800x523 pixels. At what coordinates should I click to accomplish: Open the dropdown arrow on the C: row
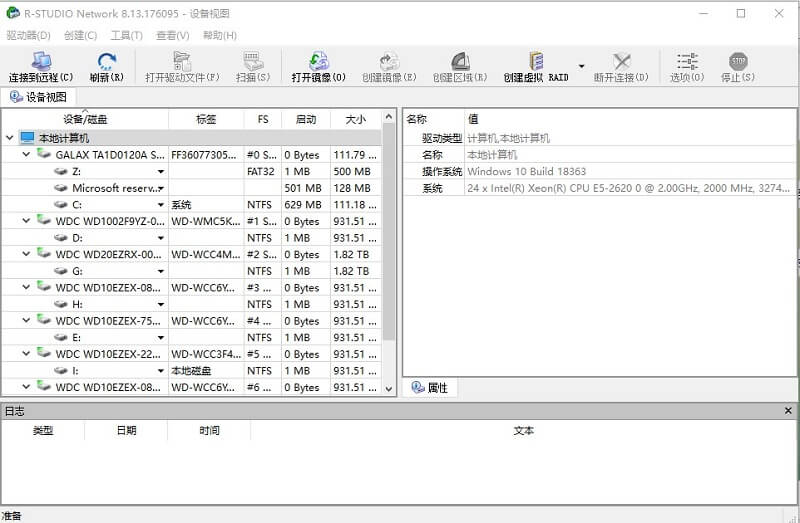coord(161,205)
